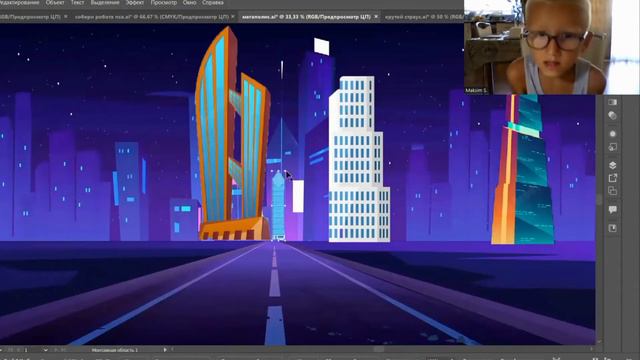The width and height of the screenshot is (640, 360).
Task: Open the Appearance panel circle icon
Action: click(x=612, y=134)
